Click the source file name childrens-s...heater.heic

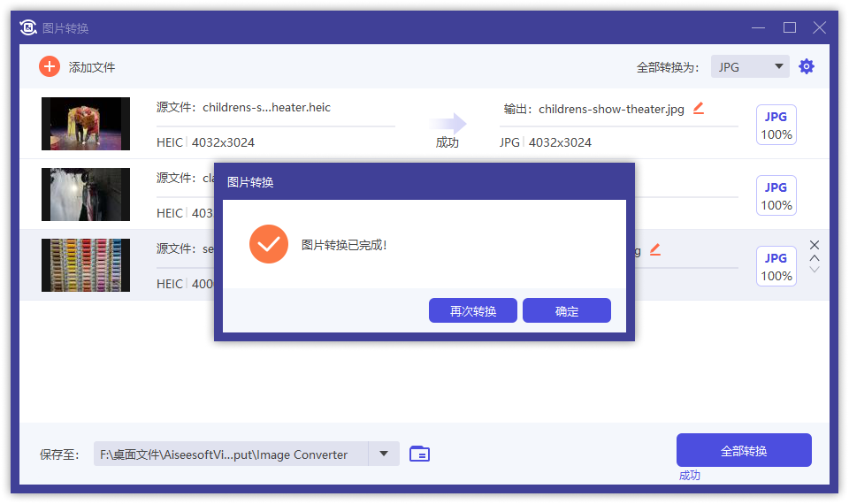click(266, 107)
